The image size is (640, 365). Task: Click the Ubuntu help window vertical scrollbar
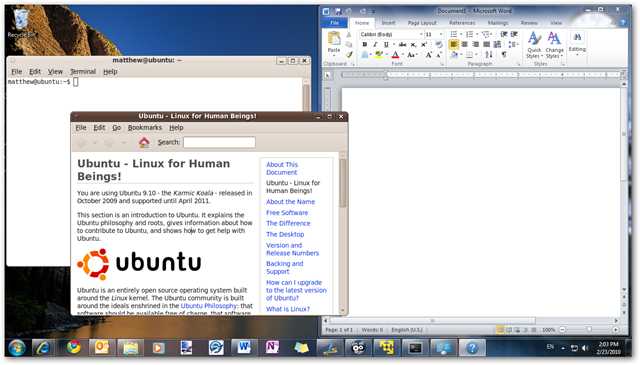[x=342, y=233]
